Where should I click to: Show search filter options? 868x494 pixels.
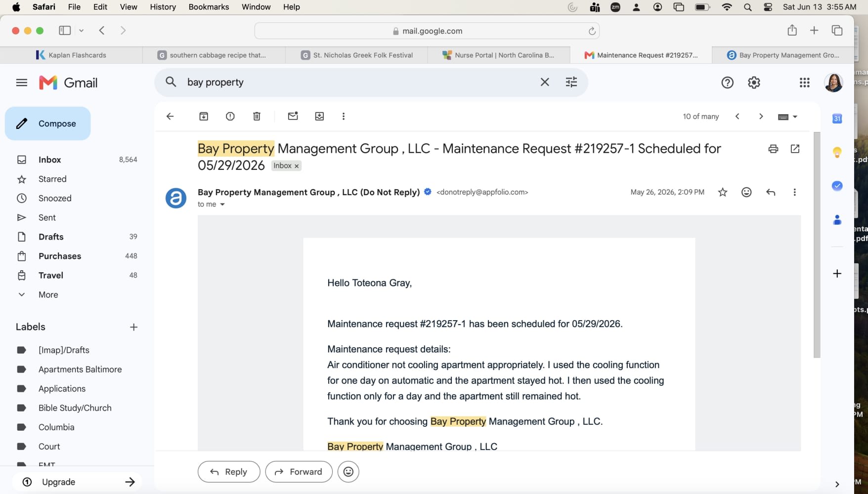point(571,82)
